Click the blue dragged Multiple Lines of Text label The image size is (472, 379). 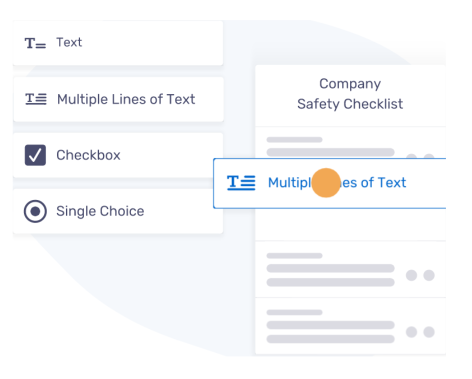[337, 183]
